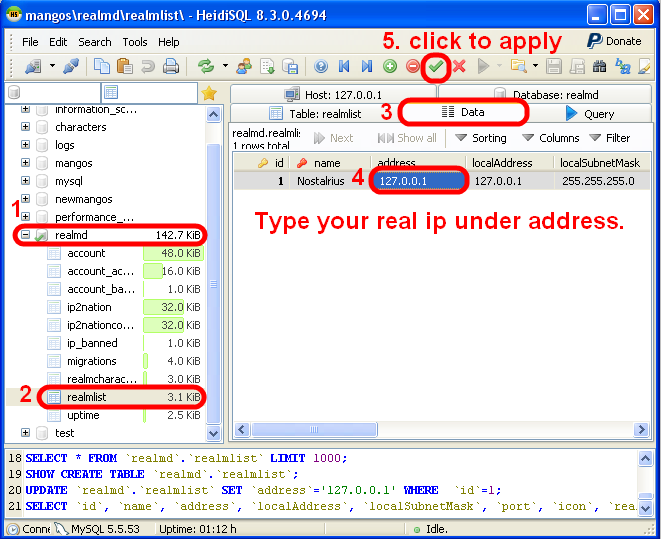The image size is (661, 539).
Task: Select the realmlist table in tree
Action: point(88,397)
